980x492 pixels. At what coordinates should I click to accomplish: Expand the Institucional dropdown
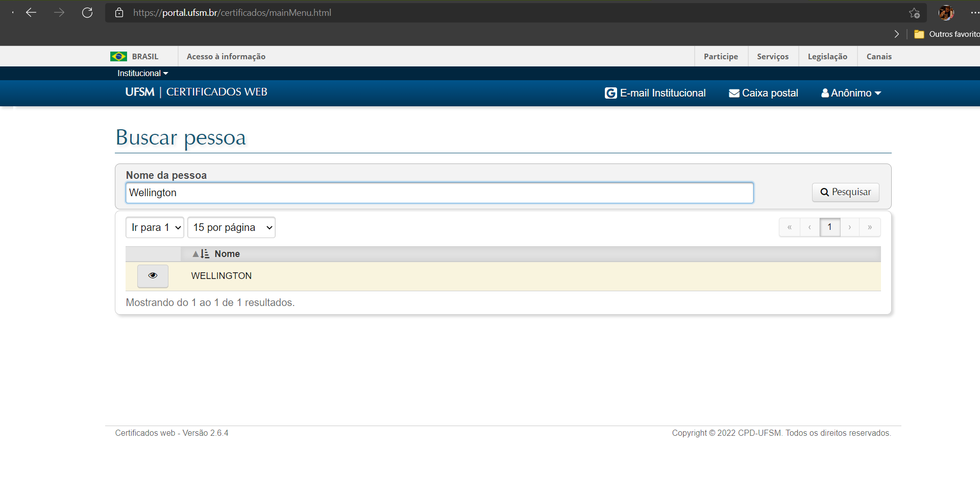(142, 74)
